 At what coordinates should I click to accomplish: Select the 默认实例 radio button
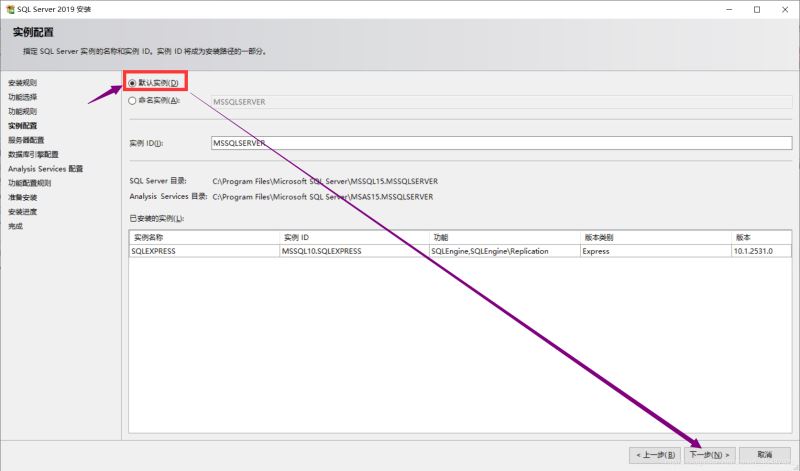tap(133, 83)
